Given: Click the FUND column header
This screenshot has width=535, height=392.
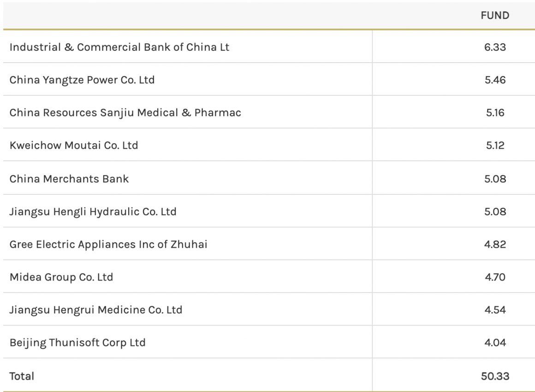Looking at the screenshot, I should pyautogui.click(x=494, y=16).
